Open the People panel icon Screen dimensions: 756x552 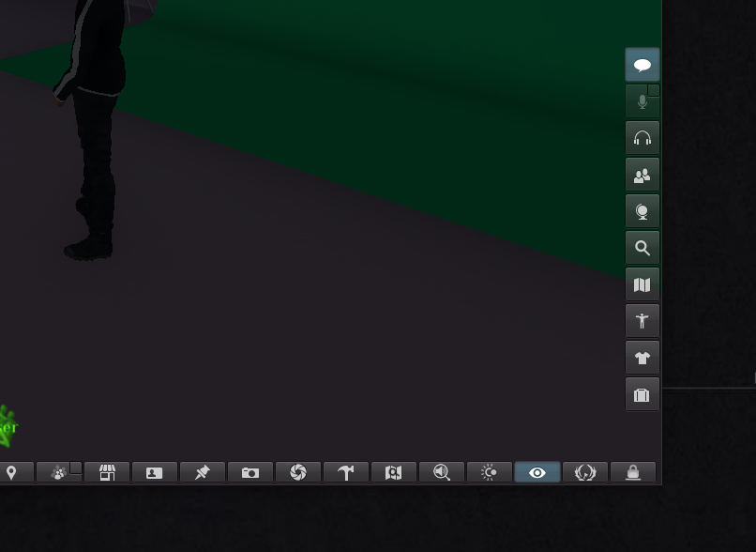643,175
